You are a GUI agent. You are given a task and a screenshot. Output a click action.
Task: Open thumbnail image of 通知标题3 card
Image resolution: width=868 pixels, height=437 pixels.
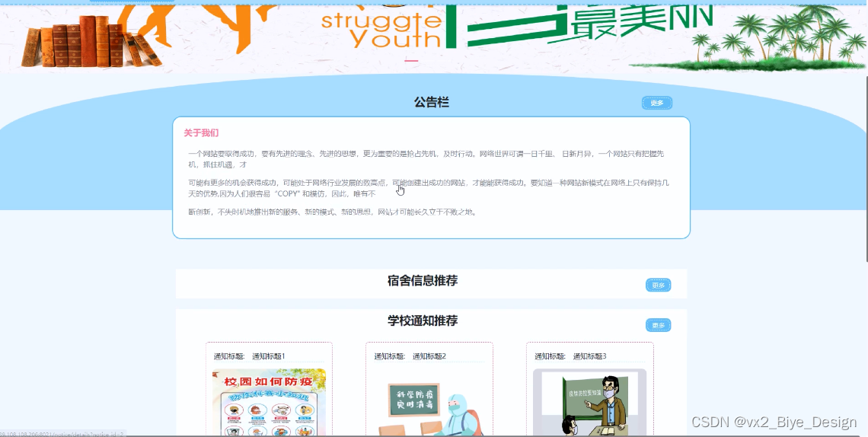coord(589,403)
